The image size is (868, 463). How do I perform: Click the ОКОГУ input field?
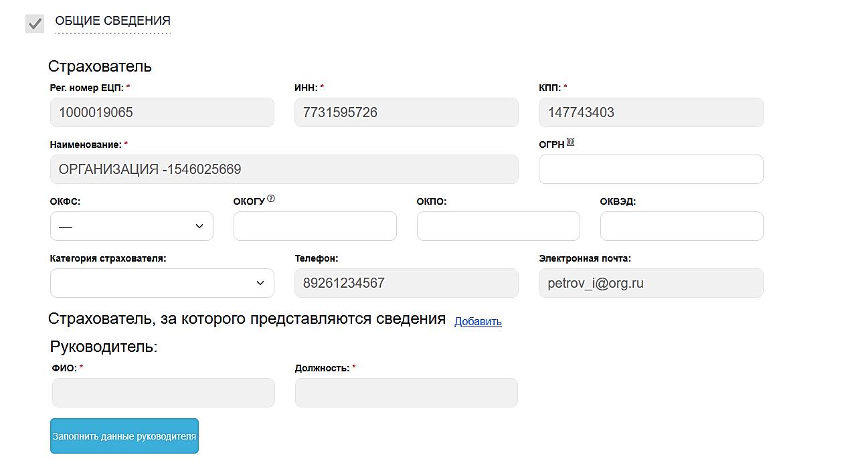(315, 226)
